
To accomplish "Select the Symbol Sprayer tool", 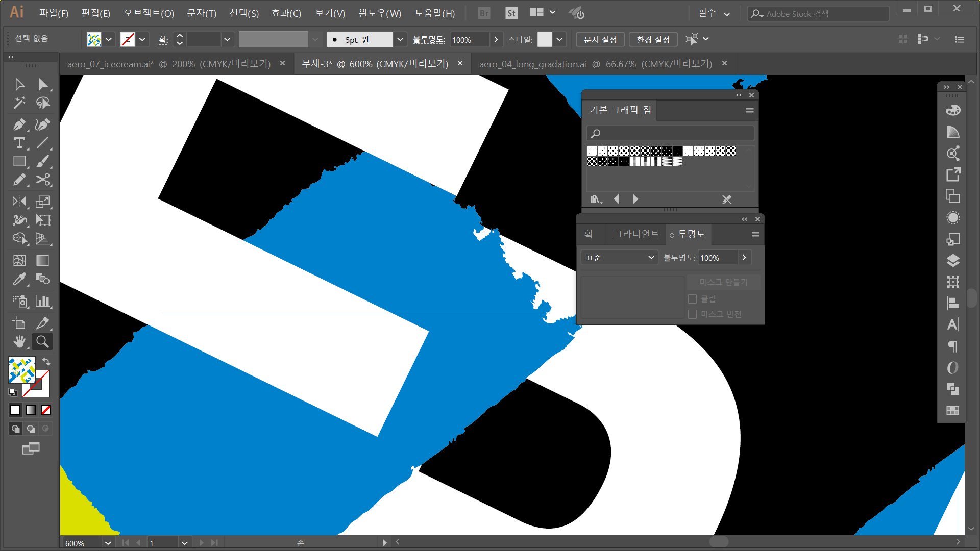I will coord(19,301).
